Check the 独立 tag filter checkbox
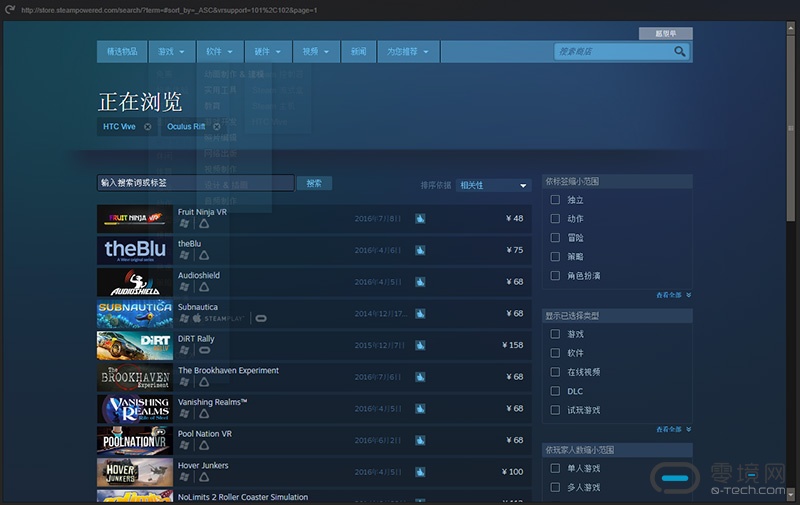The width and height of the screenshot is (800, 505). click(555, 200)
